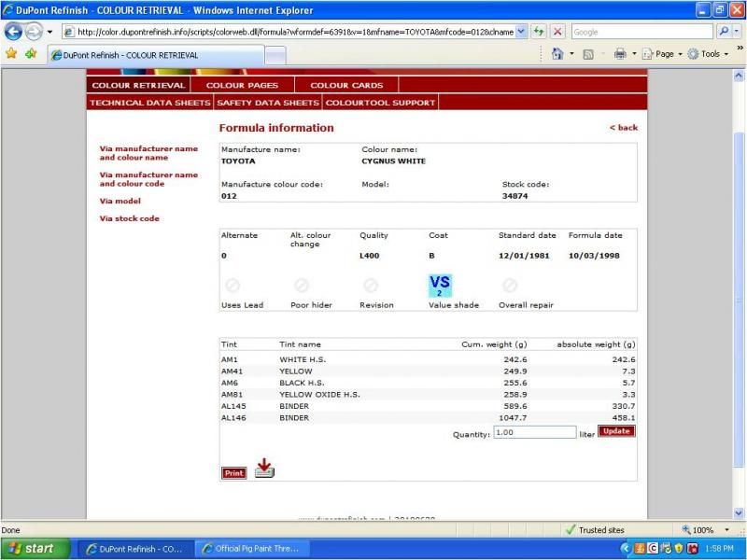Click the Refresh icon beside address bar
This screenshot has width=747, height=560.
pyautogui.click(x=539, y=32)
